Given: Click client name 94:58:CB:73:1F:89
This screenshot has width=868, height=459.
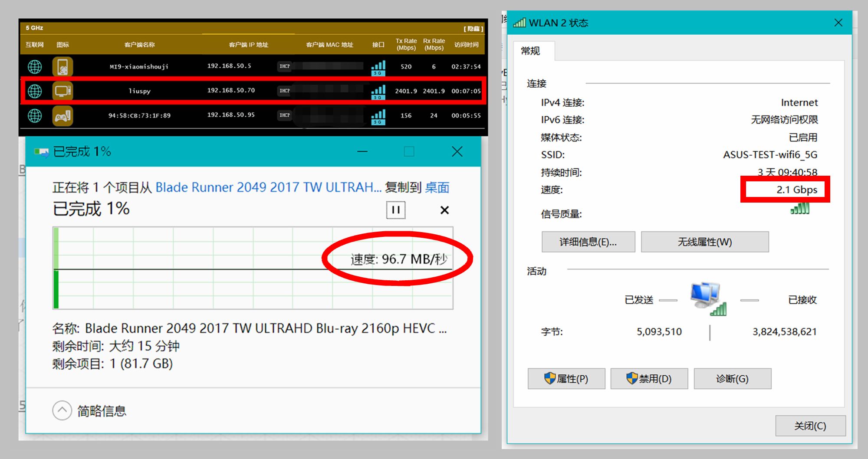Looking at the screenshot, I should coord(139,116).
